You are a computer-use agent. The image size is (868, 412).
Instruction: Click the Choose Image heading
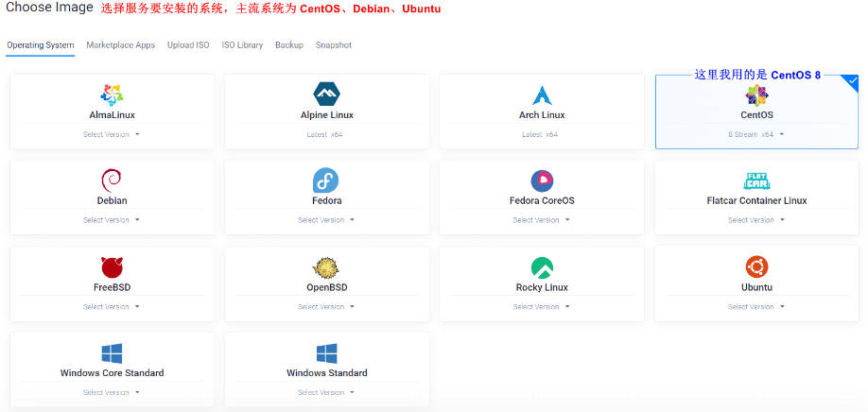pyautogui.click(x=49, y=8)
